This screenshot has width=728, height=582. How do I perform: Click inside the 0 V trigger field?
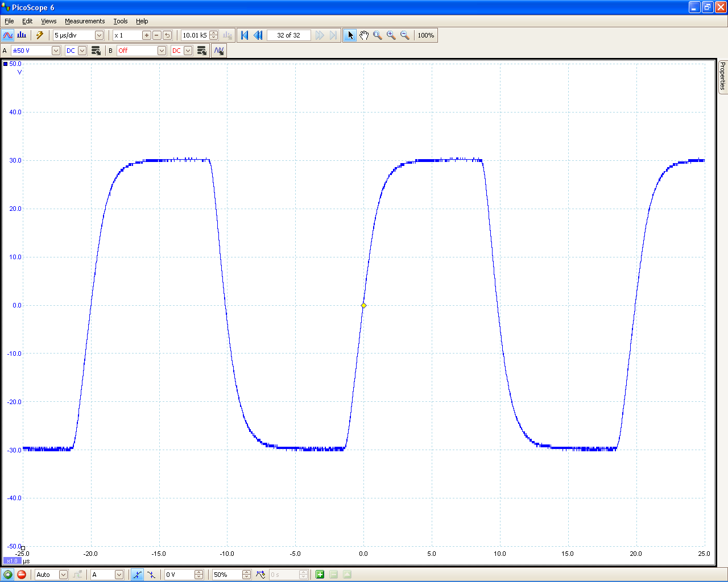(179, 575)
